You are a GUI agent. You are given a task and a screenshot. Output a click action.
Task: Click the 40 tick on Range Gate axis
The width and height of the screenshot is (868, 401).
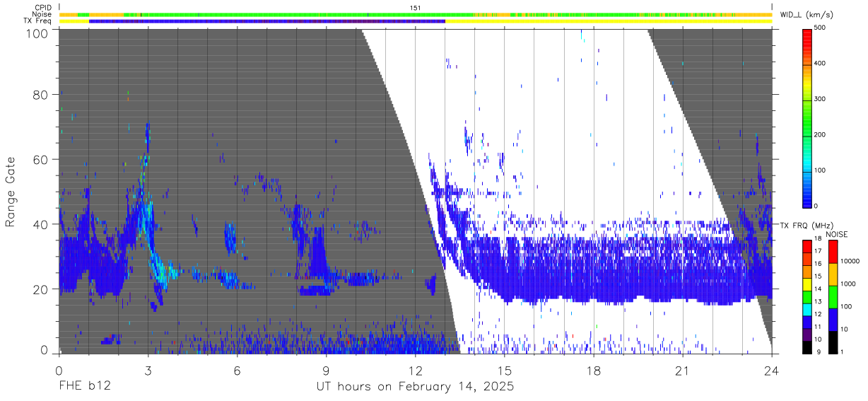tap(41, 224)
